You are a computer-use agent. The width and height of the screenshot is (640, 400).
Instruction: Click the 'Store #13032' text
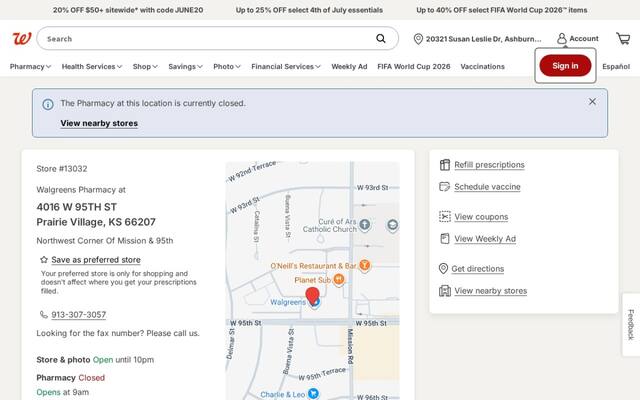tap(62, 169)
